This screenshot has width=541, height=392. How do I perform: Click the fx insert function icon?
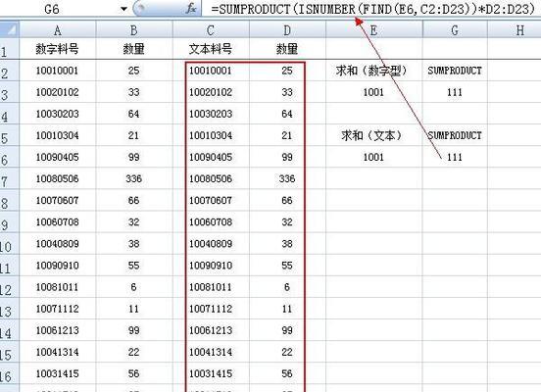(191, 8)
